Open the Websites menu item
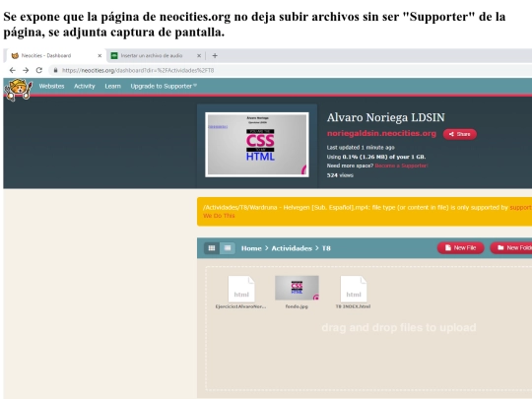Viewport: 532px width, 399px height. pos(51,86)
